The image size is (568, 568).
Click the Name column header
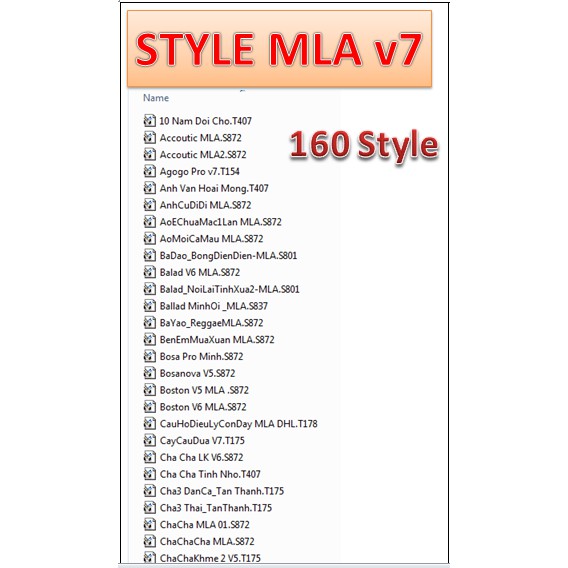(156, 98)
